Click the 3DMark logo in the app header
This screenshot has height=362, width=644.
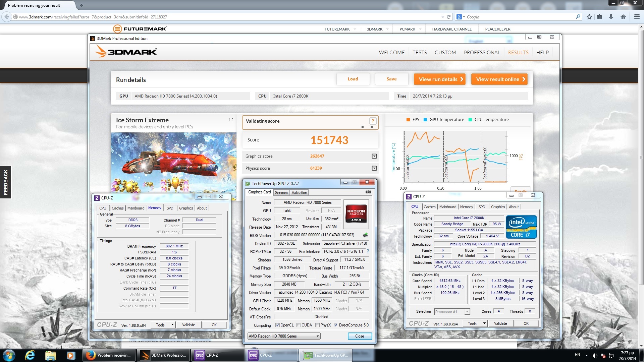(126, 52)
